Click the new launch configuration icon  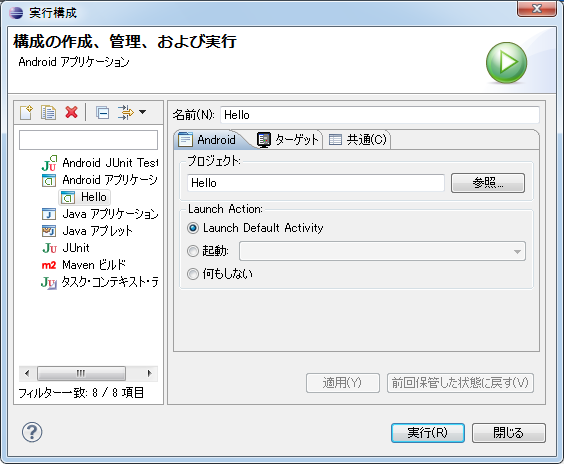[26, 112]
